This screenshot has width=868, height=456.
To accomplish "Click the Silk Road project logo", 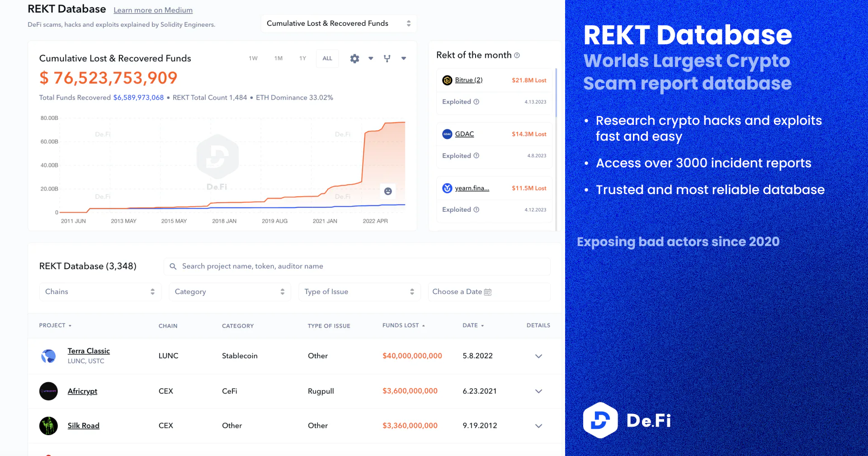I will [48, 426].
